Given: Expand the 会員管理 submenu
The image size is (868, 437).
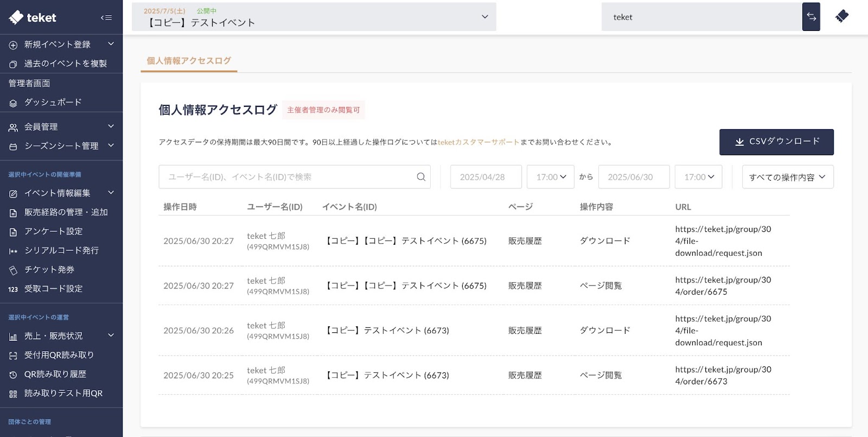Looking at the screenshot, I should click(111, 126).
